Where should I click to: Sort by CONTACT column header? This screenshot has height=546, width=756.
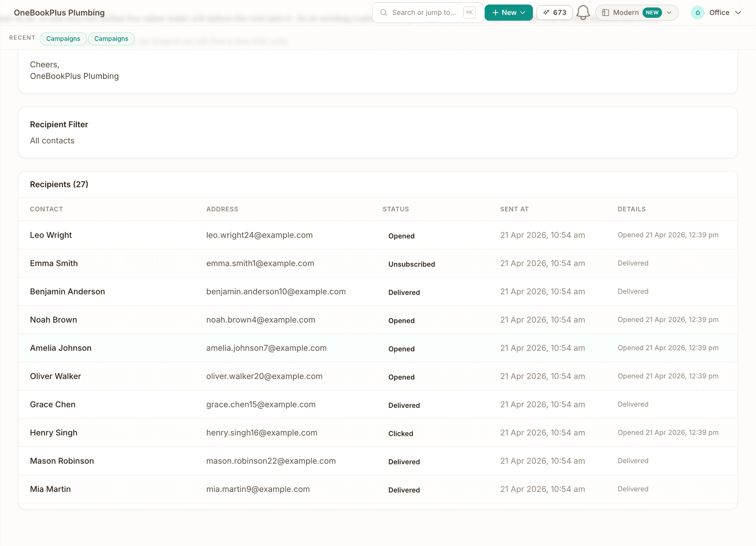[x=46, y=209]
